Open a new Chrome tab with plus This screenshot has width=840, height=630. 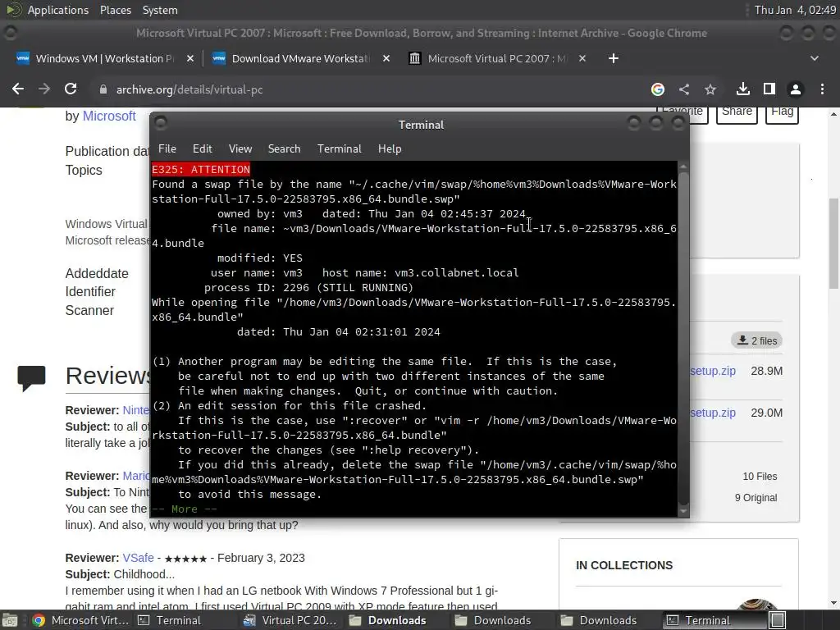pos(614,58)
